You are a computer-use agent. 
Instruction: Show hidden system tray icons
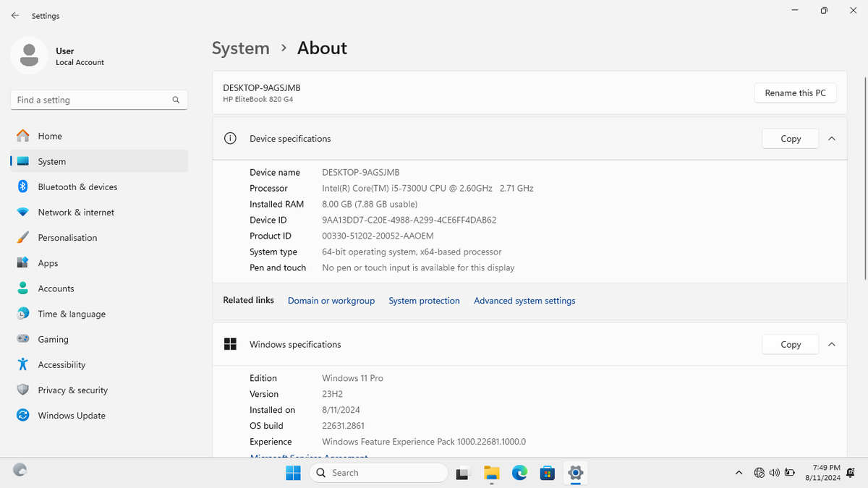pyautogui.click(x=739, y=473)
